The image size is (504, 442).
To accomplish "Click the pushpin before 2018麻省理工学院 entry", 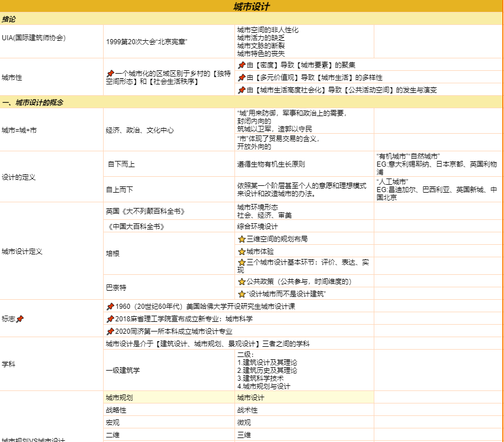I will click(x=110, y=318).
